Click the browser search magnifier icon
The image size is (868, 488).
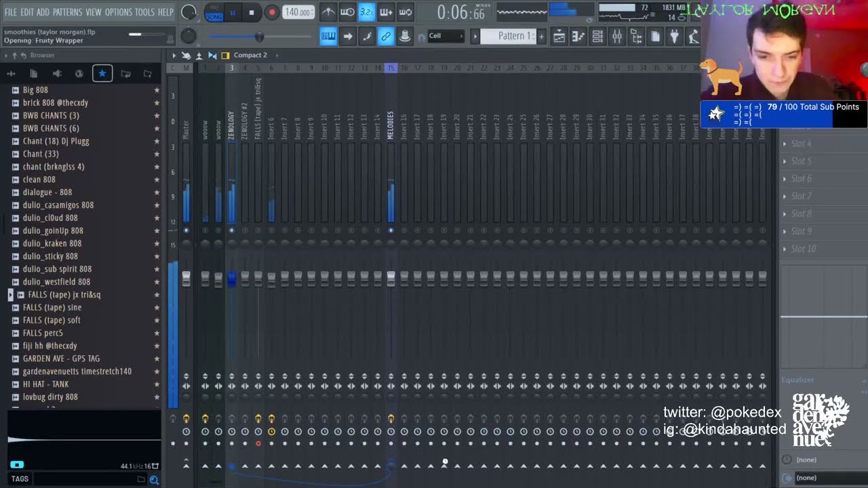(x=154, y=480)
